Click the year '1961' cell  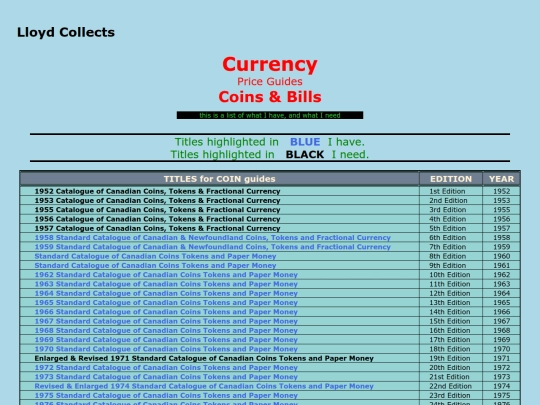(501, 266)
